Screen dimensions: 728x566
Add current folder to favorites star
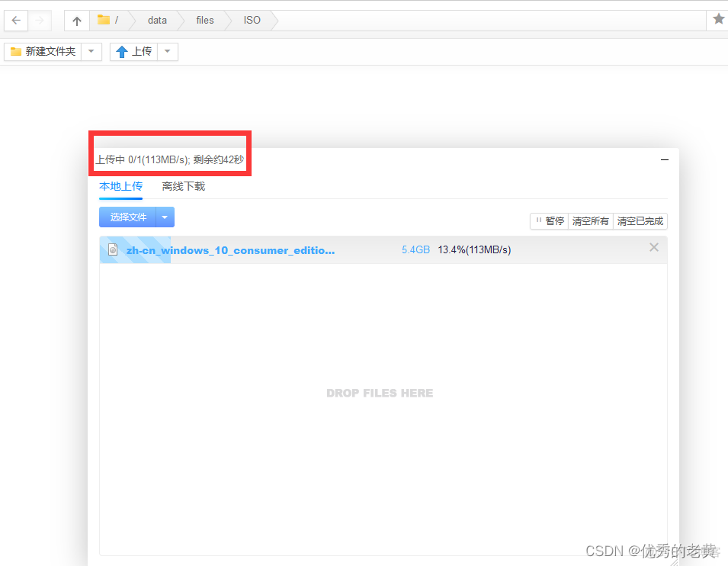tap(718, 20)
